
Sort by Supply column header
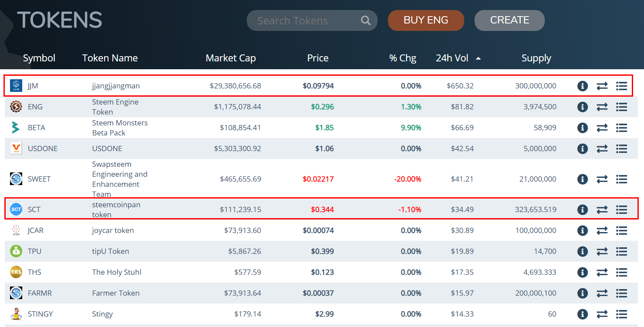tap(536, 58)
